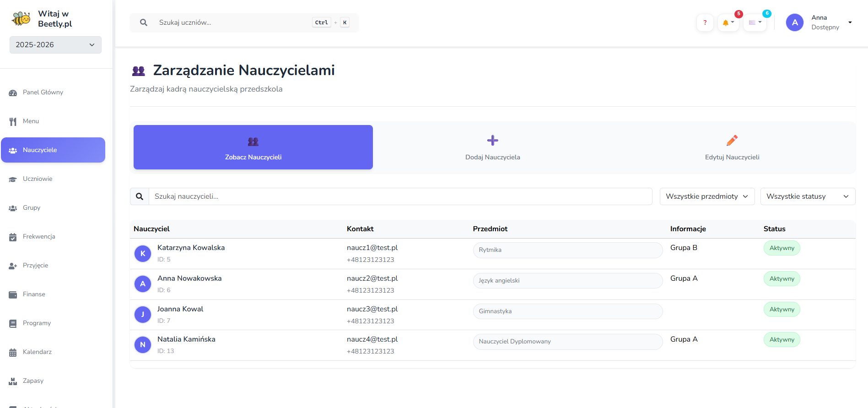The image size is (868, 408).
Task: Switch to the Dodaj Nauczyciela tab
Action: pyautogui.click(x=492, y=147)
